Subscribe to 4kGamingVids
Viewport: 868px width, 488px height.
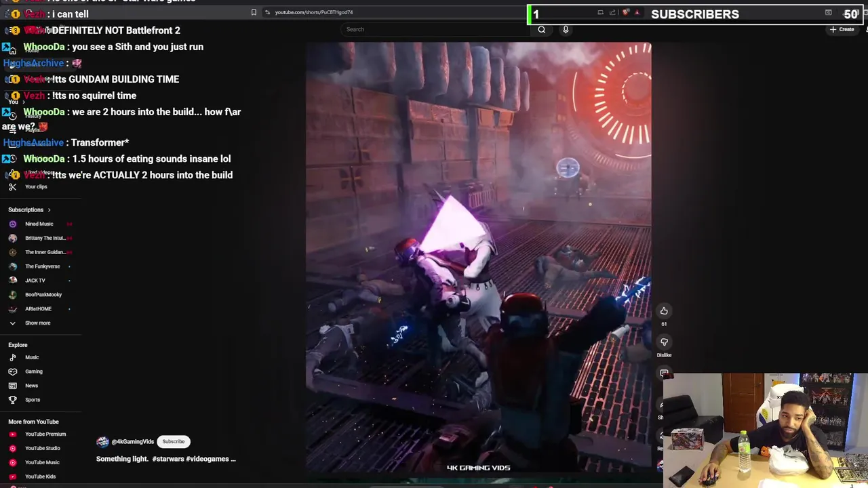coord(173,441)
